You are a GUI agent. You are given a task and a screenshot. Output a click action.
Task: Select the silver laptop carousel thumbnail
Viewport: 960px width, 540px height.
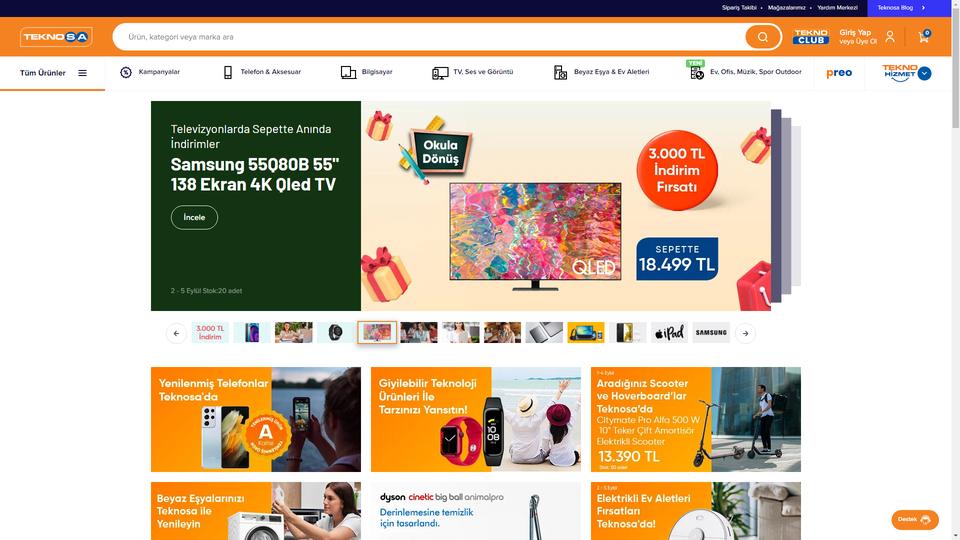click(544, 332)
